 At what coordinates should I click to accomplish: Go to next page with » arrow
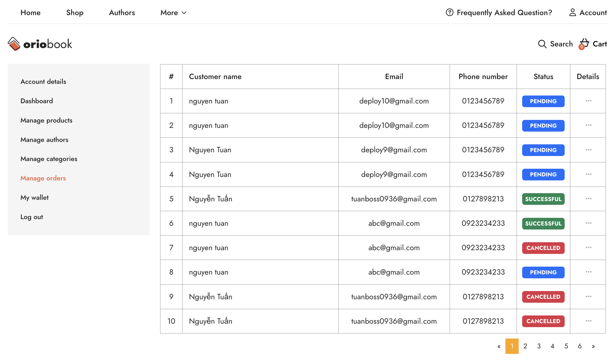coord(593,346)
